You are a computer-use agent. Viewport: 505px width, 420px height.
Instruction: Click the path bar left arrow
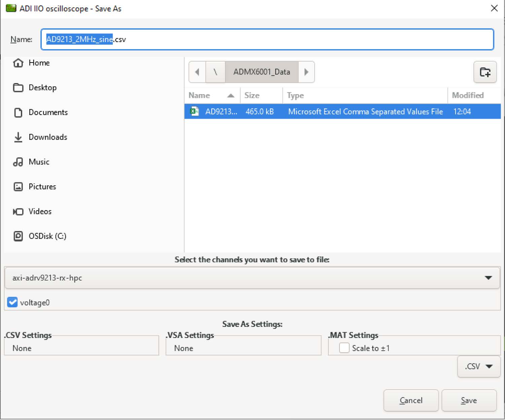[x=197, y=72]
